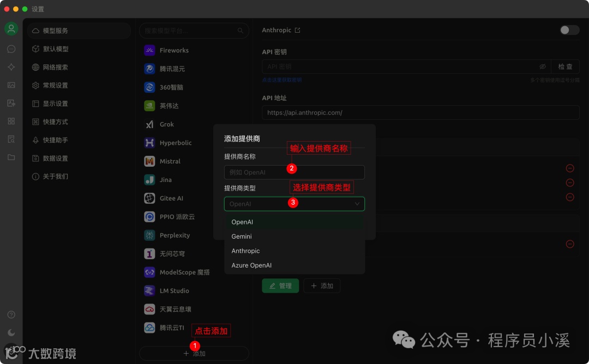Select LM Studio provider icon
Viewport: 589px width, 364px height.
(149, 290)
